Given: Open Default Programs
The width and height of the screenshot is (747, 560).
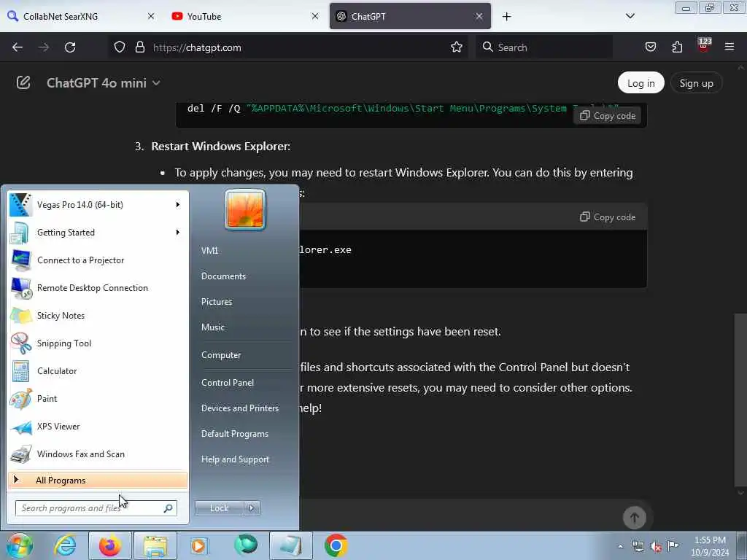Looking at the screenshot, I should click(235, 434).
